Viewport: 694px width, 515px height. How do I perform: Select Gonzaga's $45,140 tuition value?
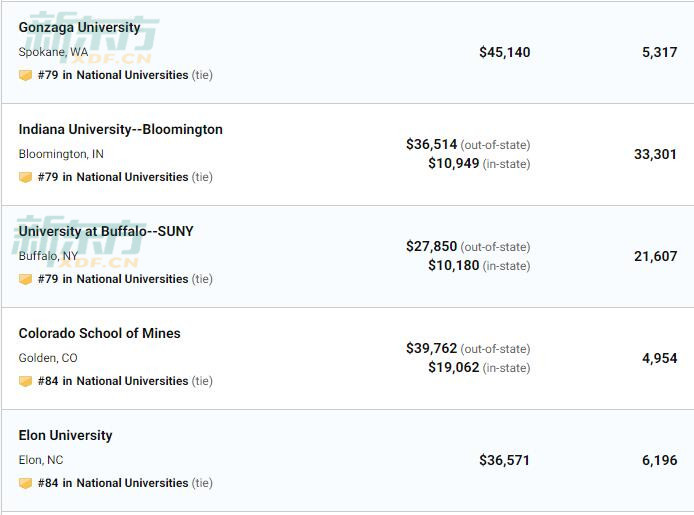tap(505, 52)
